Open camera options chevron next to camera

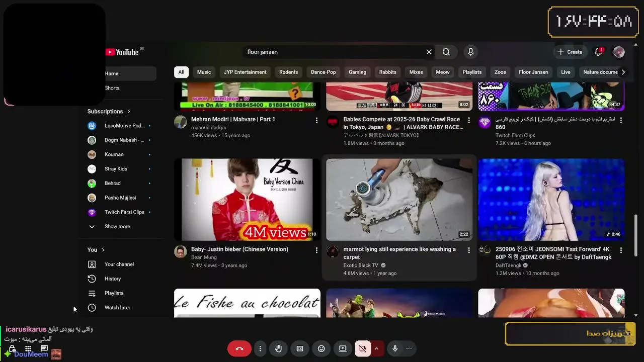377,348
